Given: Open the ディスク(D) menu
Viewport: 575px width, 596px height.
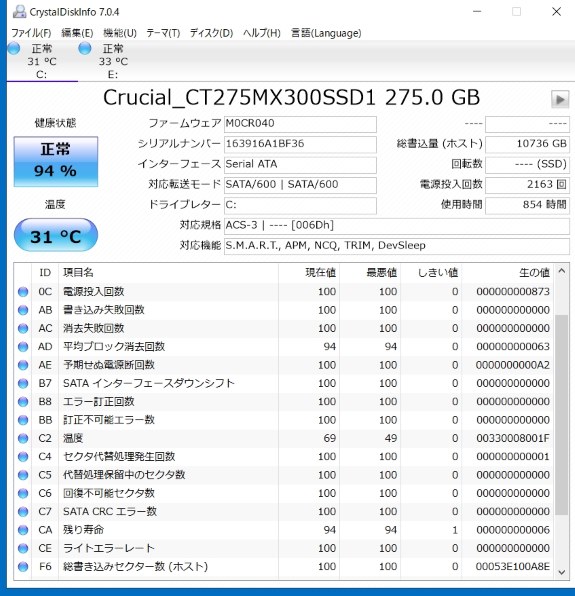Looking at the screenshot, I should click(211, 33).
